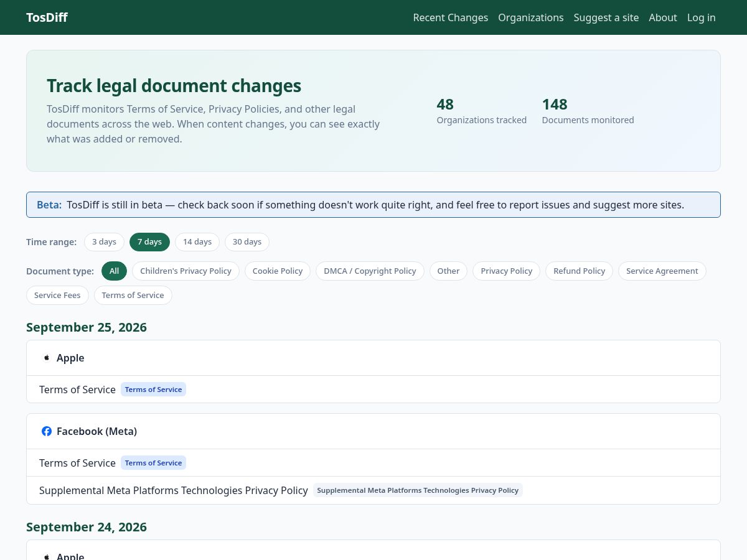Filter by Cookie Policy

[x=278, y=271]
